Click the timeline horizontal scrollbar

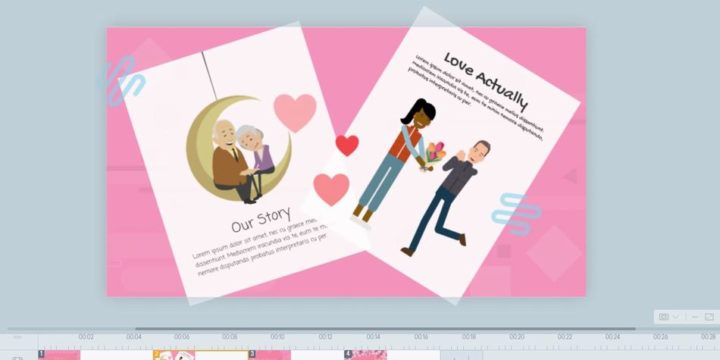(385, 329)
